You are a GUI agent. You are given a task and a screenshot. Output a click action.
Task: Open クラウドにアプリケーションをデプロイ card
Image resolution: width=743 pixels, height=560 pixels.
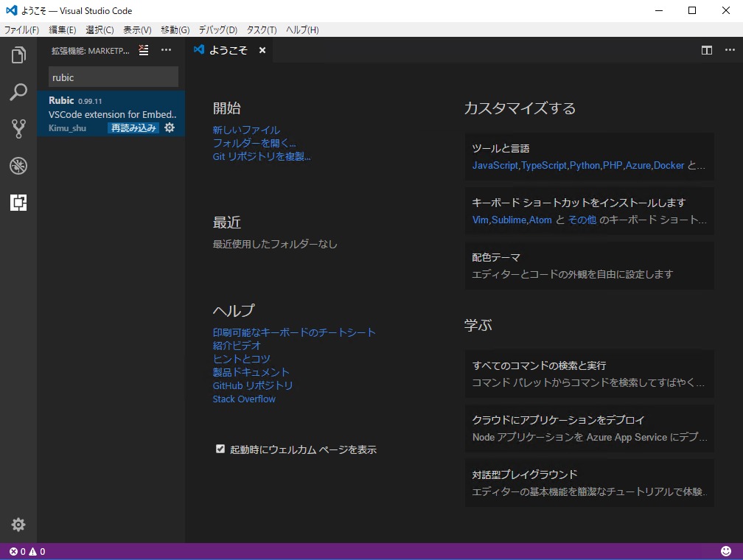click(x=590, y=428)
